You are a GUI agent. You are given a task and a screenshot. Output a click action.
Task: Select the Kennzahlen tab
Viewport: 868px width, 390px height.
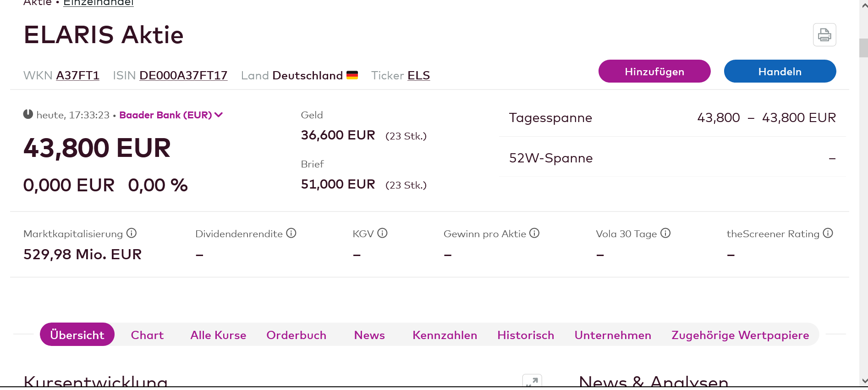tap(445, 335)
